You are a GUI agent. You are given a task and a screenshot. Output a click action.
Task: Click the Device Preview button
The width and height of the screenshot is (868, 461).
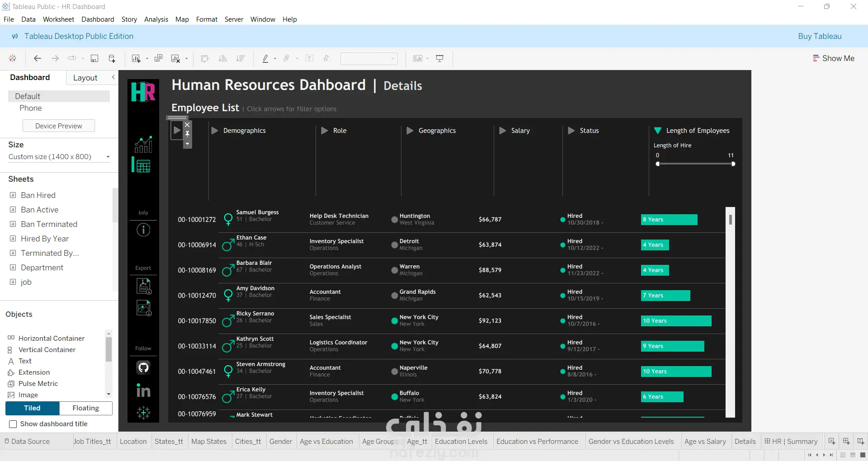click(59, 126)
